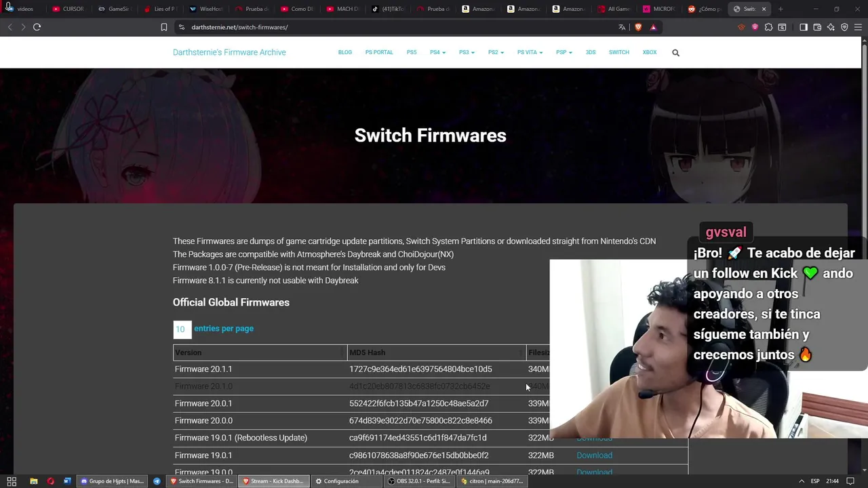868x488 pixels.
Task: Go back using the browser back arrow
Action: pos(9,27)
